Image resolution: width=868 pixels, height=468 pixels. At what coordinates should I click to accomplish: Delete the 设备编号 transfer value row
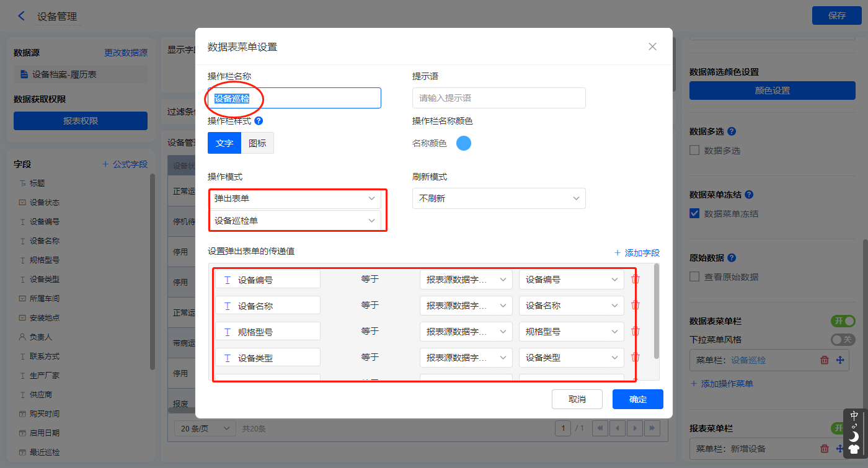[x=635, y=280]
